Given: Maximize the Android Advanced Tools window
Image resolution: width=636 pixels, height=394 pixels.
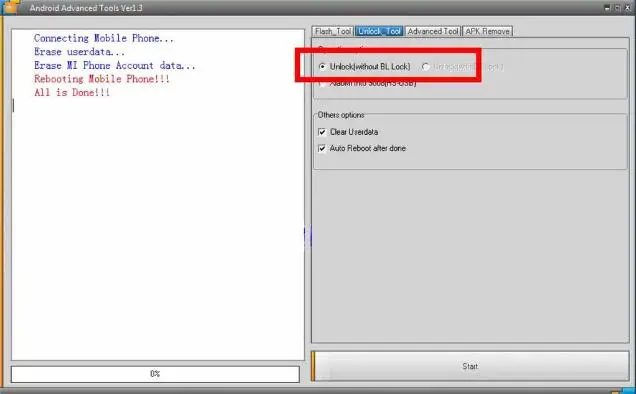Looking at the screenshot, I should point(617,8).
